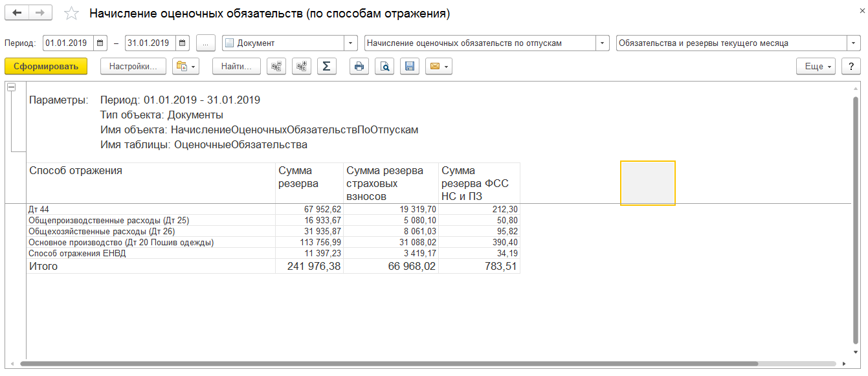Add the report to favorites star
The image size is (868, 376).
72,14
